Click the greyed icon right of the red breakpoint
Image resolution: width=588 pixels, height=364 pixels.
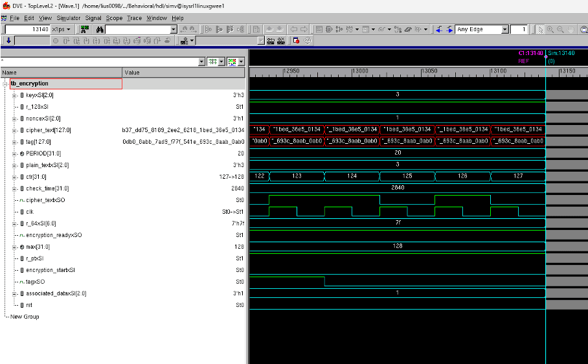pyautogui.click(x=308, y=41)
